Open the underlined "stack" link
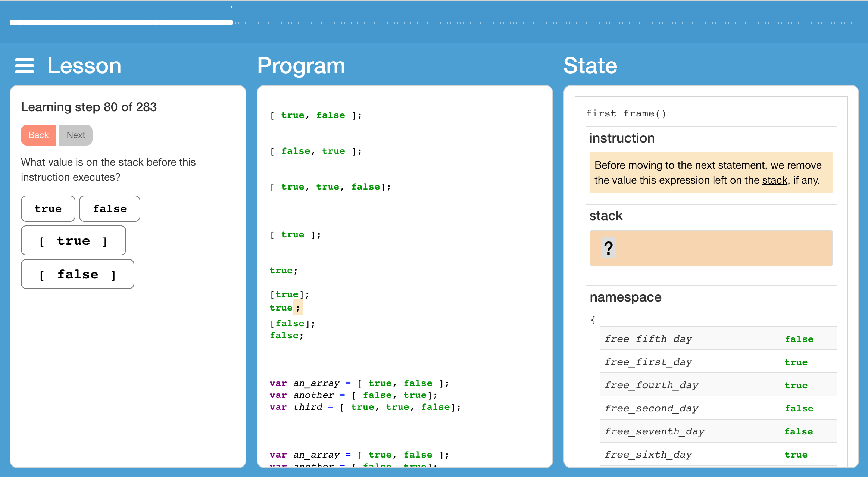The image size is (868, 477). point(775,180)
